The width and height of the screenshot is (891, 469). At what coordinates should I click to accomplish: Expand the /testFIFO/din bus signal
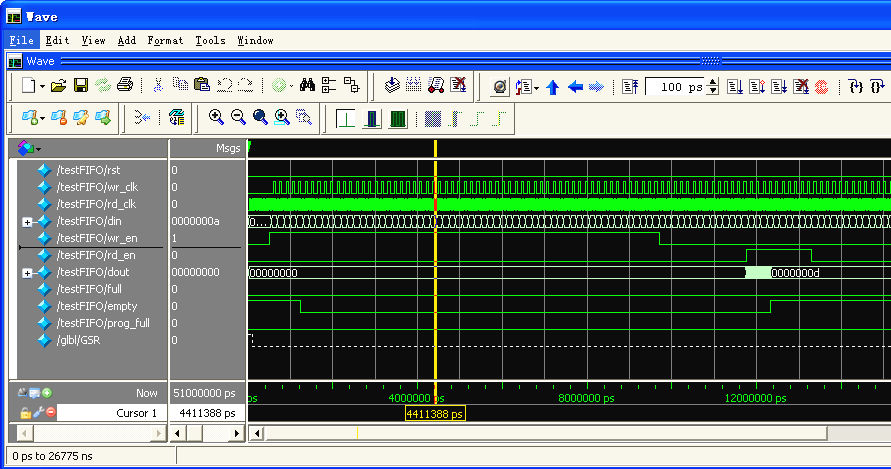(x=28, y=221)
